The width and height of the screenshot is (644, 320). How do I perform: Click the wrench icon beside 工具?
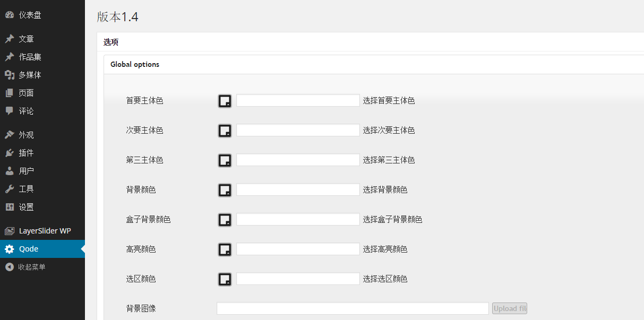click(x=9, y=189)
